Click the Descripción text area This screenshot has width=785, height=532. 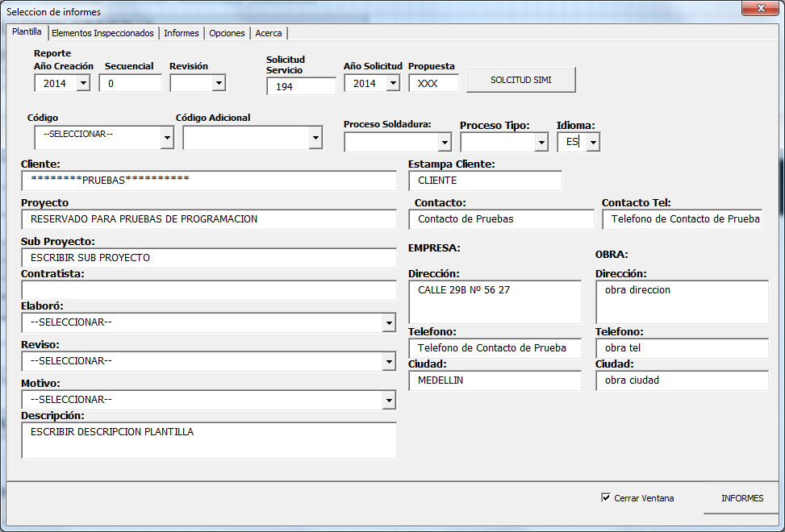209,440
